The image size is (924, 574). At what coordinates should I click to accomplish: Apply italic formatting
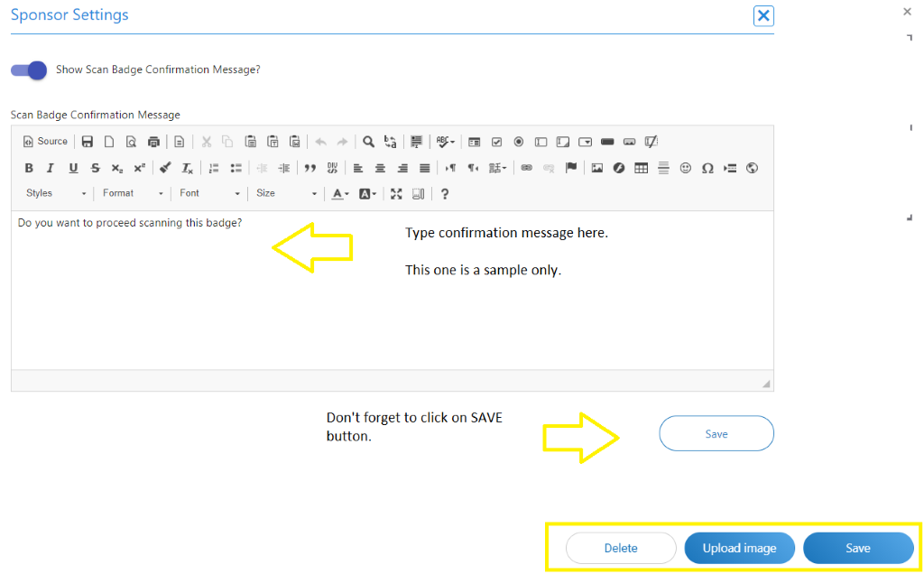(51, 168)
